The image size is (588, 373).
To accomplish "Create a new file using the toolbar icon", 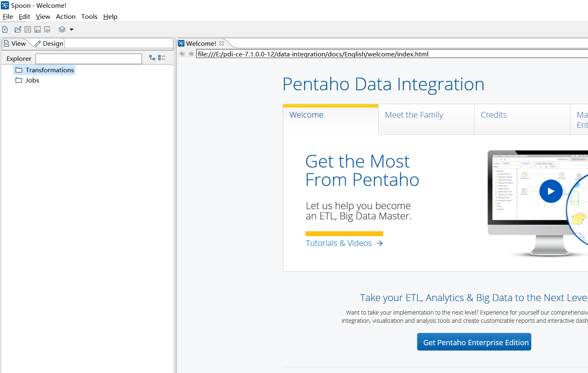I will pos(5,29).
